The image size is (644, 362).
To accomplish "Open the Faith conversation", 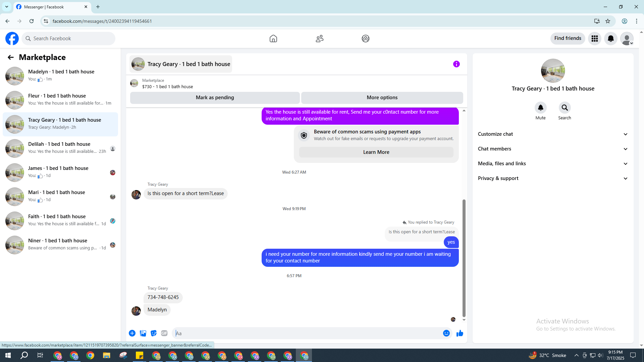I will click(60, 221).
